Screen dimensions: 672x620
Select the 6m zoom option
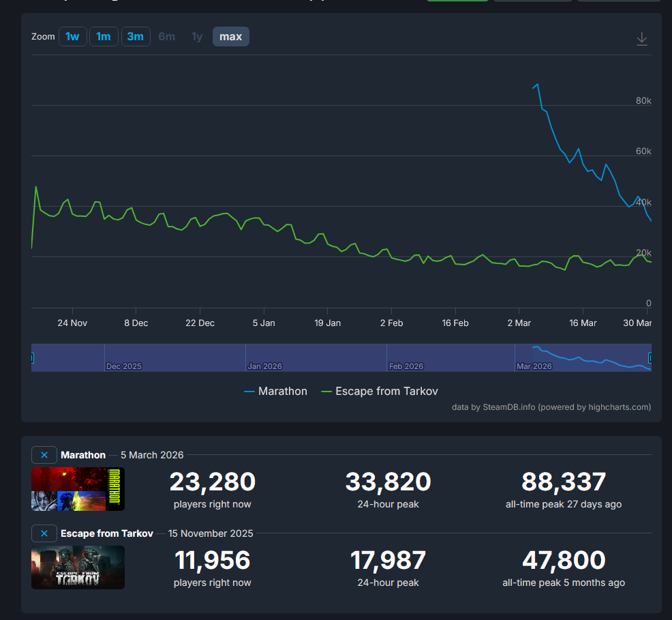point(167,36)
